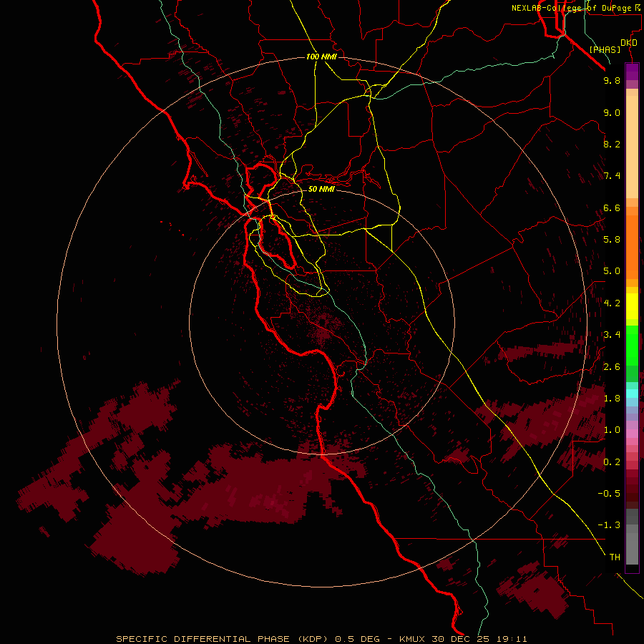Click the 5.0 scale value

click(612, 271)
